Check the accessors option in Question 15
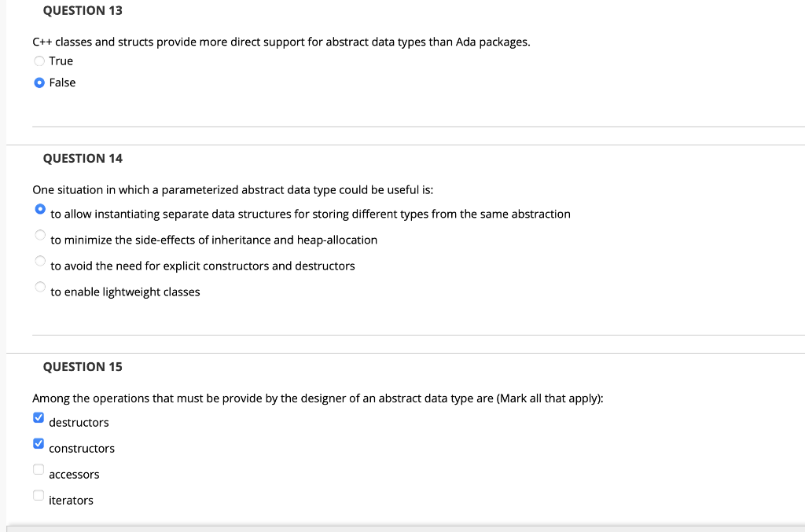 [38, 469]
